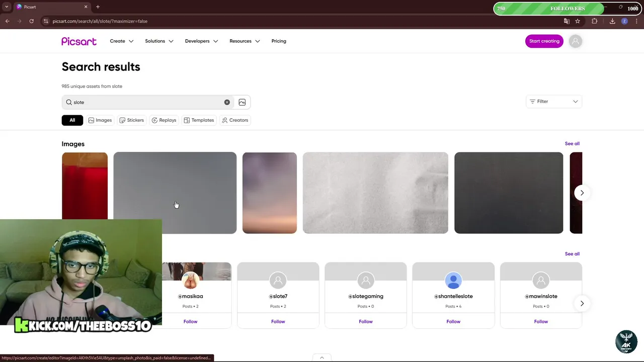This screenshot has width=644, height=362.
Task: Clear the search field text
Action: [227, 102]
